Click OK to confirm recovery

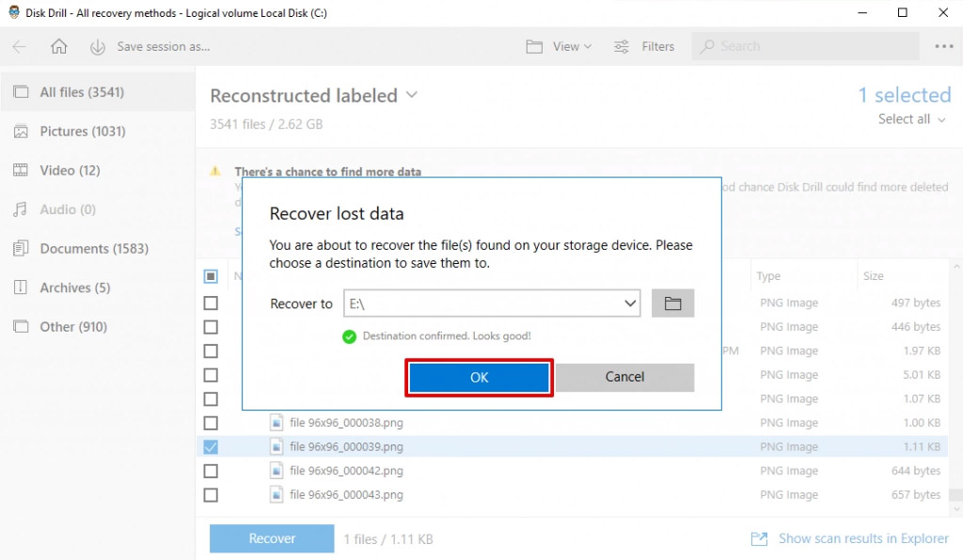click(479, 377)
